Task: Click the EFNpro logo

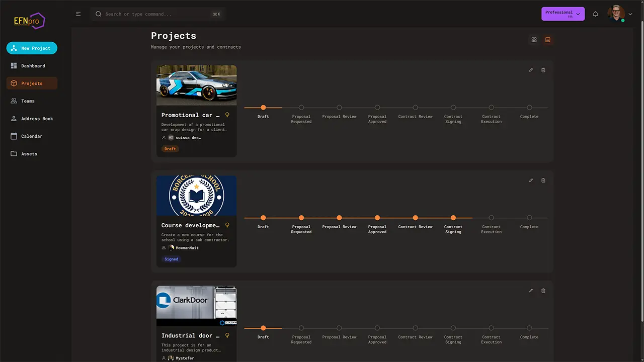Action: [30, 21]
